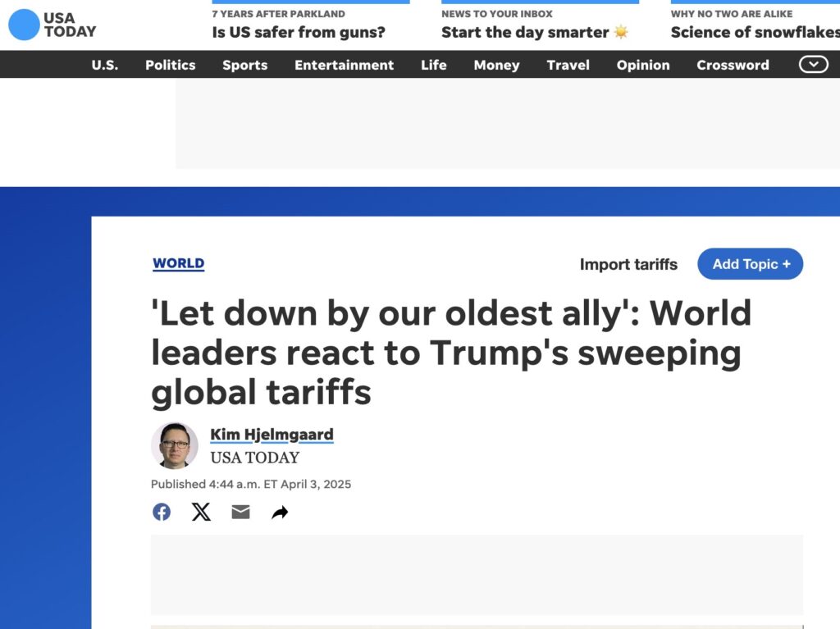Click the share arrow icon
Screen dimensions: 840x629
coord(280,513)
